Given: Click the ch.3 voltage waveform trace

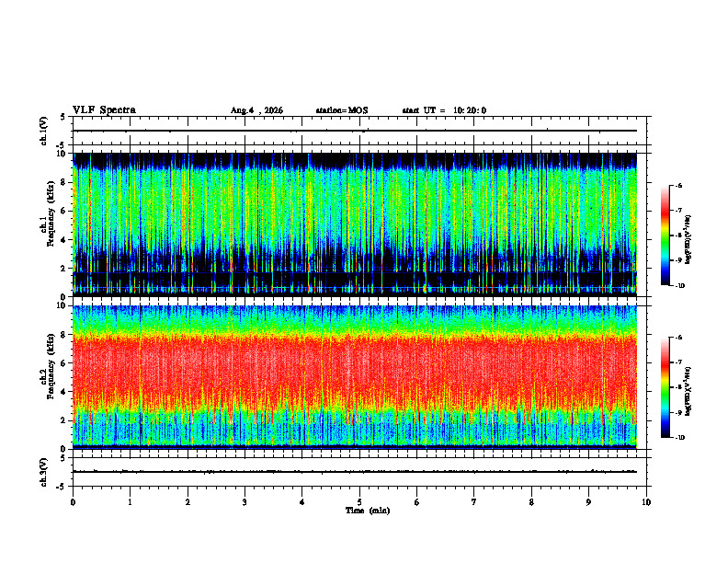Looking at the screenshot, I should click(355, 472).
